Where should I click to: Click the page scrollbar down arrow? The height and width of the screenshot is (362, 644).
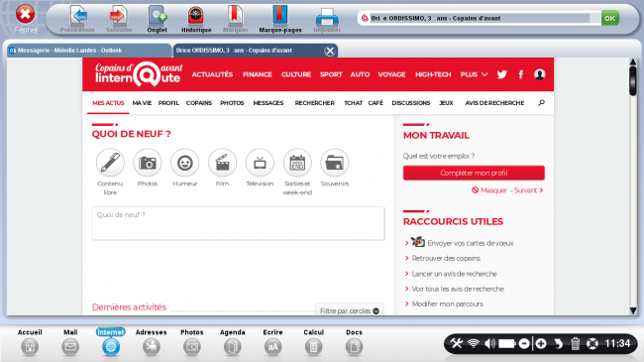click(633, 310)
